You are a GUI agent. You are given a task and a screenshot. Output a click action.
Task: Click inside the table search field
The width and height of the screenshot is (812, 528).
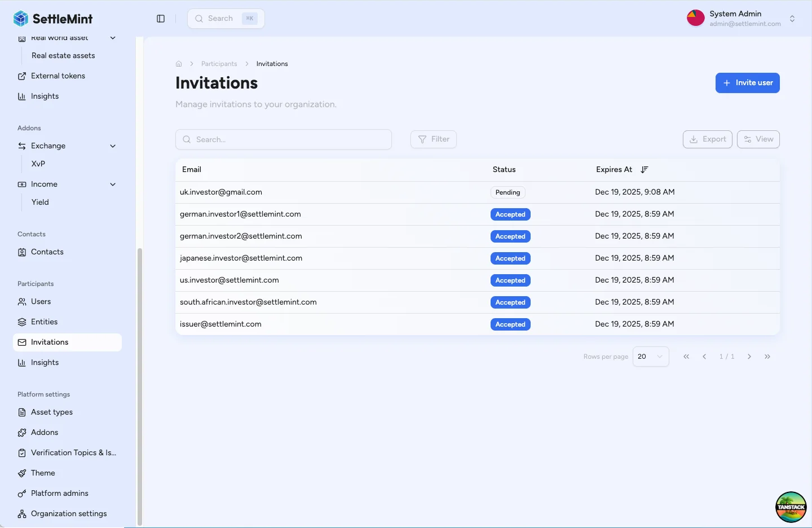(282, 139)
